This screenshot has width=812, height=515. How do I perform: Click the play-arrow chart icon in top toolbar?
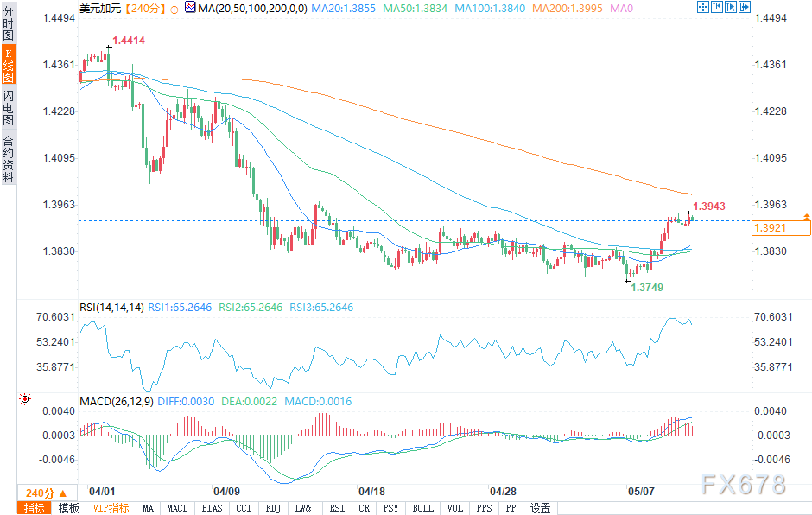(733, 8)
